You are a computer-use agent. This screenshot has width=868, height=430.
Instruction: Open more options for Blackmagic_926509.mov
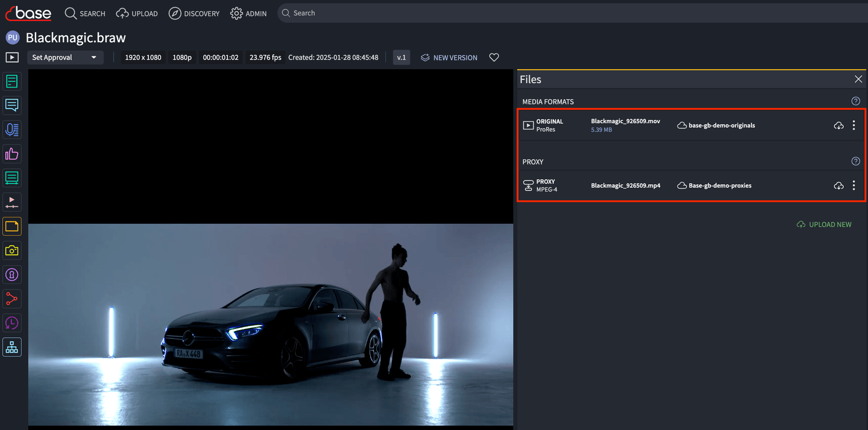click(x=854, y=125)
